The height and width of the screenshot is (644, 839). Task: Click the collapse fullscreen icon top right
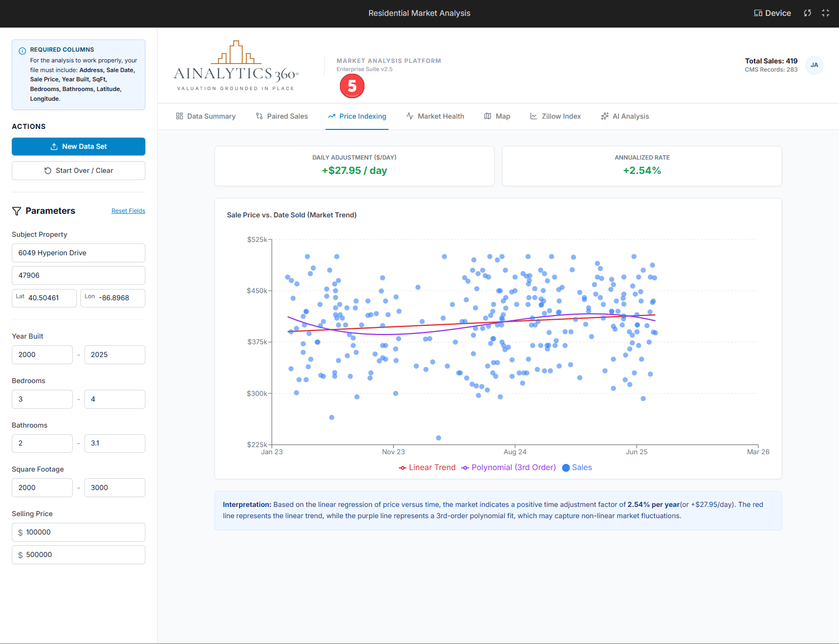click(x=826, y=13)
